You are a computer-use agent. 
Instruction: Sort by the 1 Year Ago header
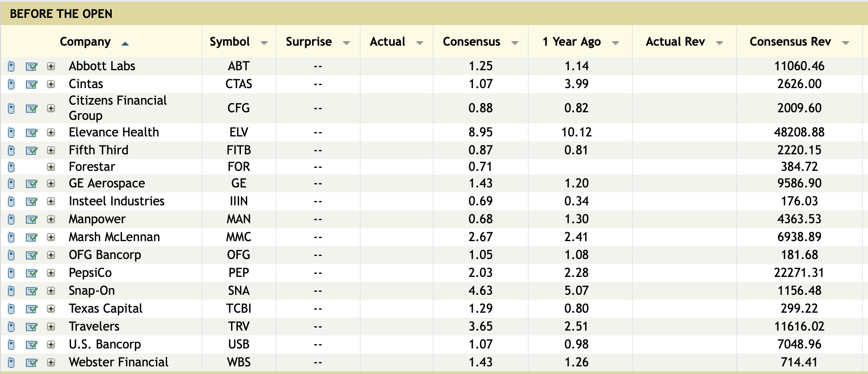571,42
